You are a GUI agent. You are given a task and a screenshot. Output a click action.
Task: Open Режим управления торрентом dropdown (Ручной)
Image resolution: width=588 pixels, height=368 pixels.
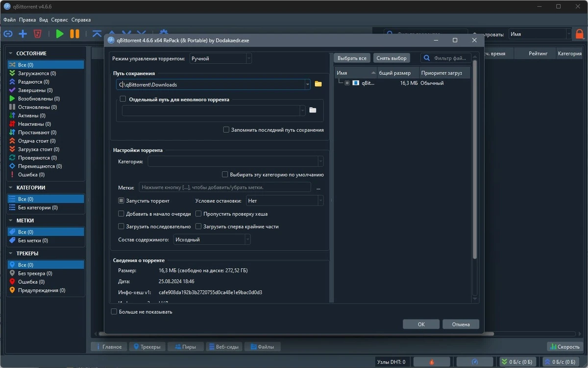click(220, 58)
